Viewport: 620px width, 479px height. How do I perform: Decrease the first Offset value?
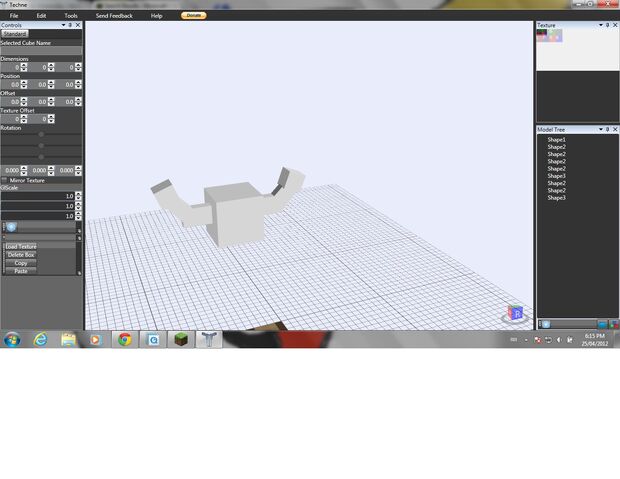click(24, 104)
